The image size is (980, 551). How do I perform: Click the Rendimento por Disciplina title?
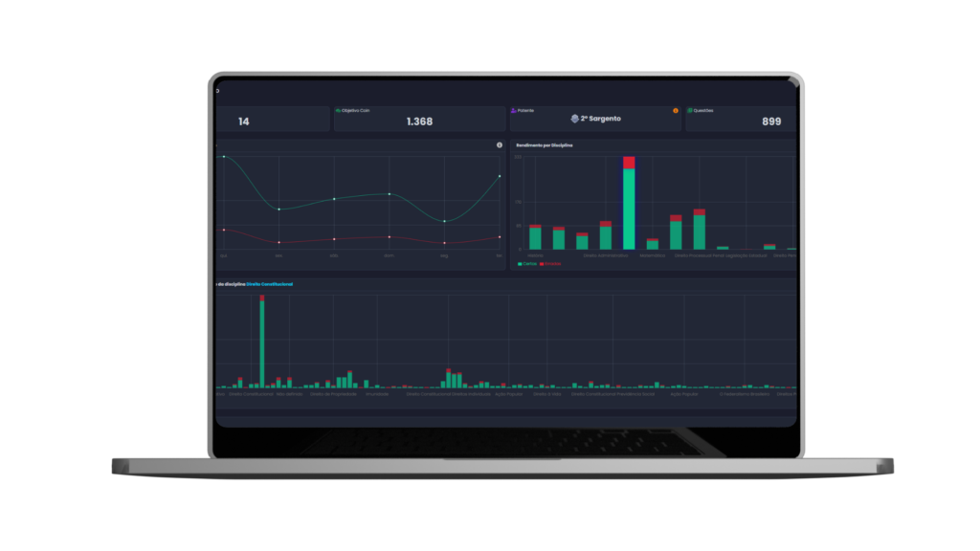(x=545, y=145)
